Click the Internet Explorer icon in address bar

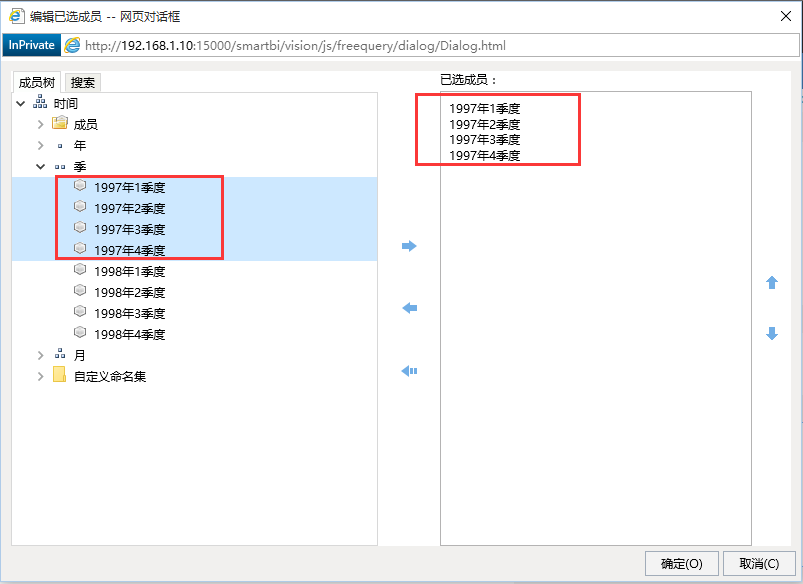72,45
